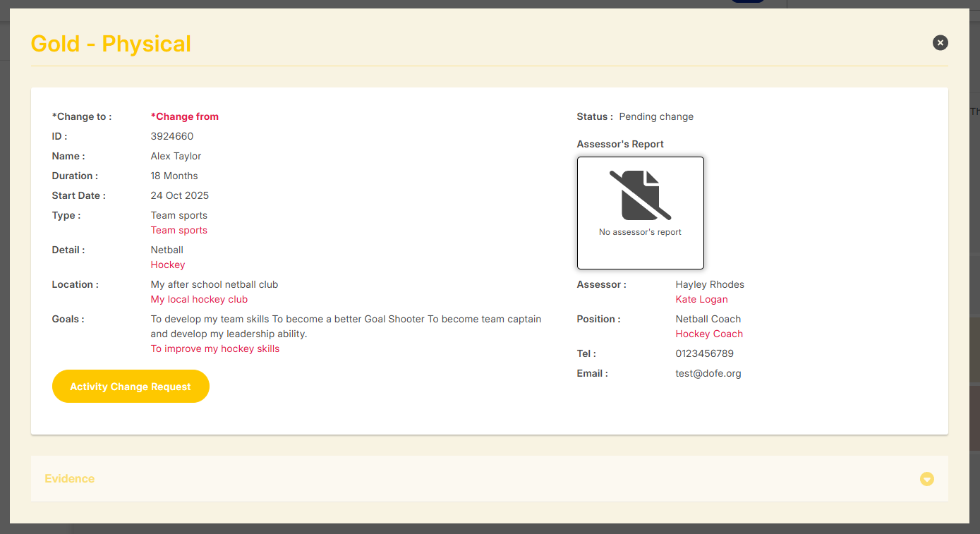Viewport: 980px width, 534px height.
Task: Click the crossed-out document icon
Action: coord(640,195)
